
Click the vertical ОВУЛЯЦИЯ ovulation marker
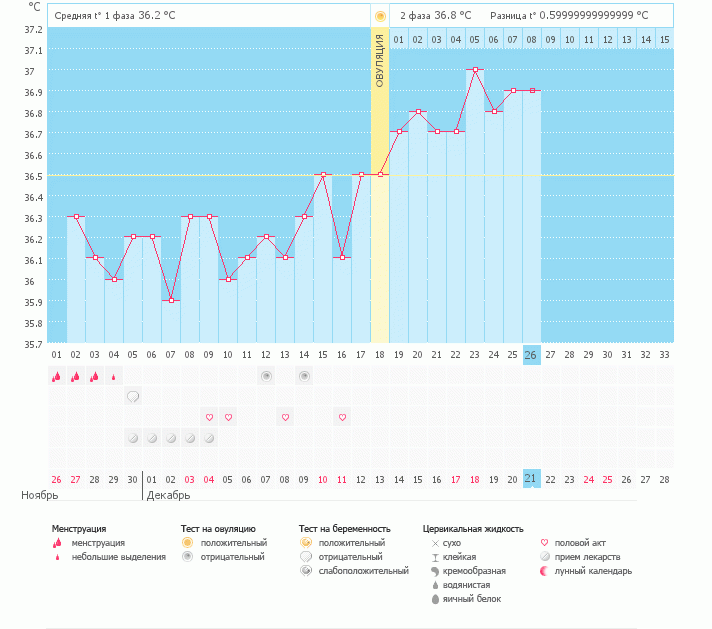[x=380, y=60]
